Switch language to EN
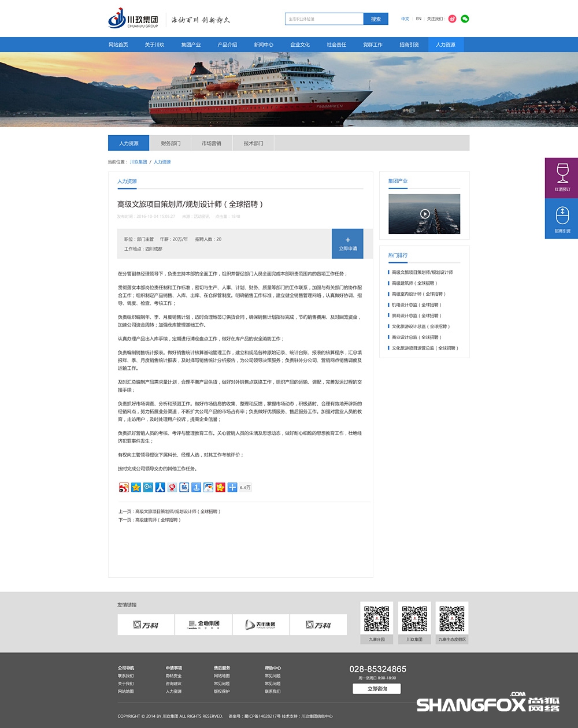The image size is (578, 728). pos(418,19)
